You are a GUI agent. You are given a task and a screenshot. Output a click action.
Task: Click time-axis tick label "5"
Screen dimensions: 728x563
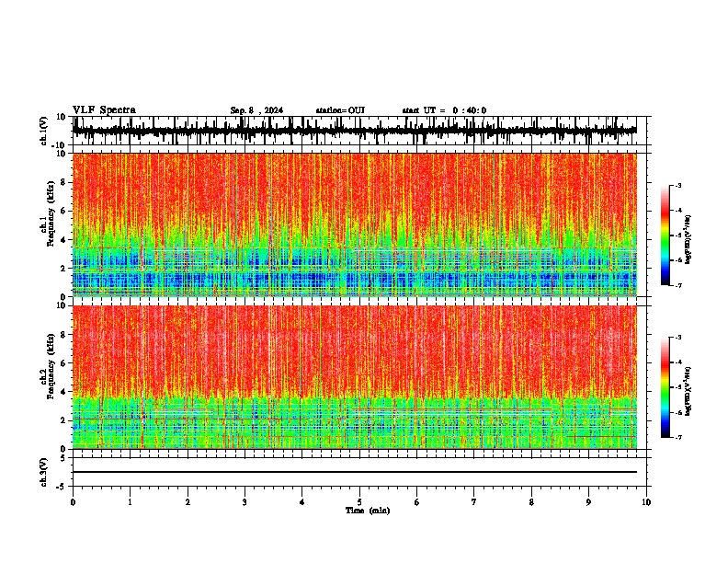pyautogui.click(x=359, y=502)
